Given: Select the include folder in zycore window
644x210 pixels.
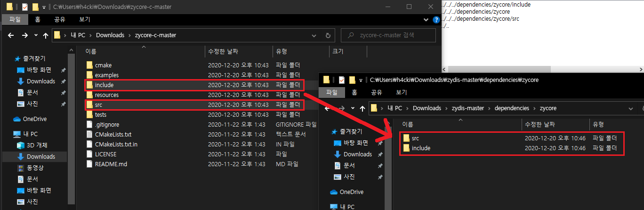Looking at the screenshot, I should coord(512,148).
